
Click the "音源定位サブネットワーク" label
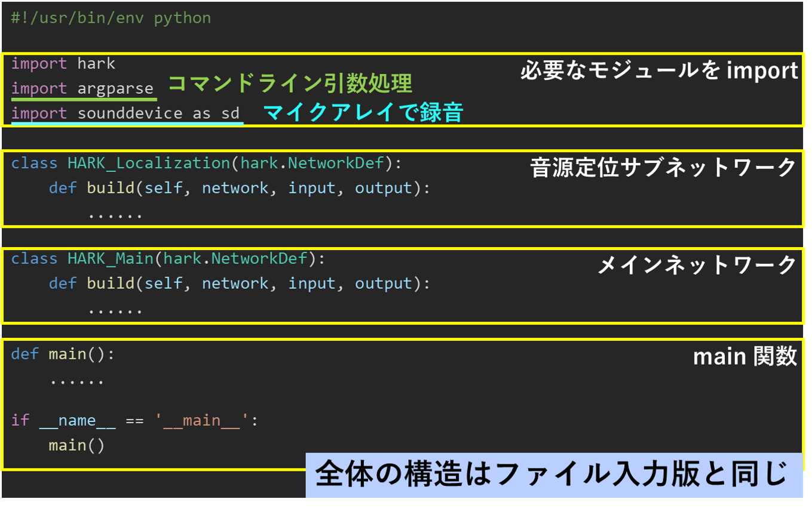(663, 168)
